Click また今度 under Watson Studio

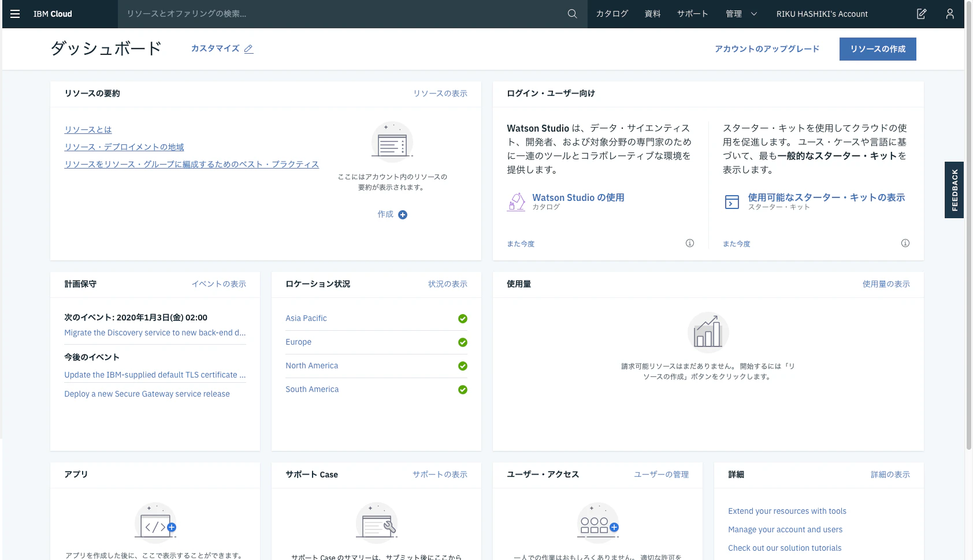pyautogui.click(x=521, y=244)
